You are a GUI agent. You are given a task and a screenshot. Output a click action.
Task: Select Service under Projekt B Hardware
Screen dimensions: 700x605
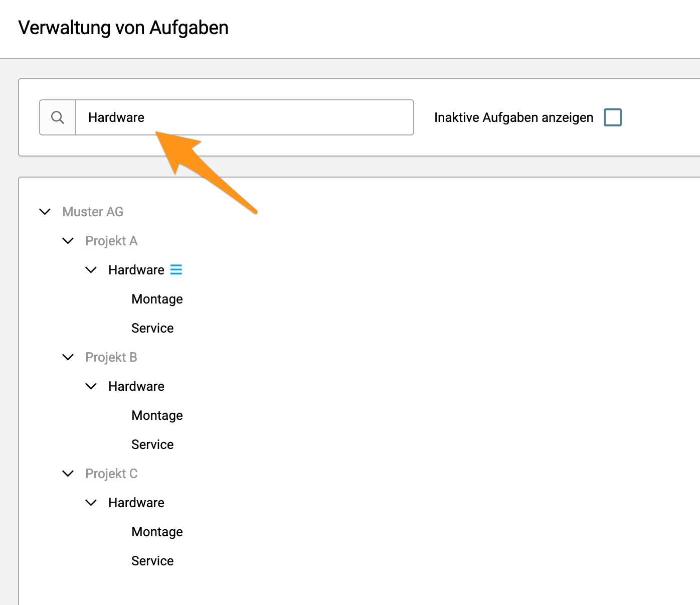152,444
